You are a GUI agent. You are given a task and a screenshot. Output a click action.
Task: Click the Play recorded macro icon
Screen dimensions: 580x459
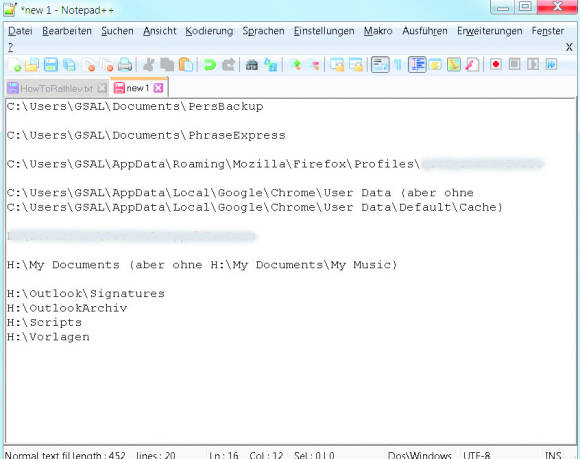[x=533, y=64]
